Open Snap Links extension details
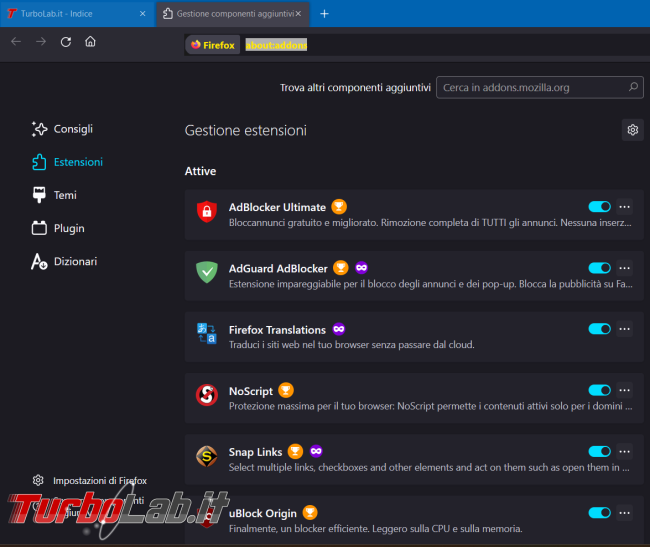650x547 pixels. pos(255,452)
